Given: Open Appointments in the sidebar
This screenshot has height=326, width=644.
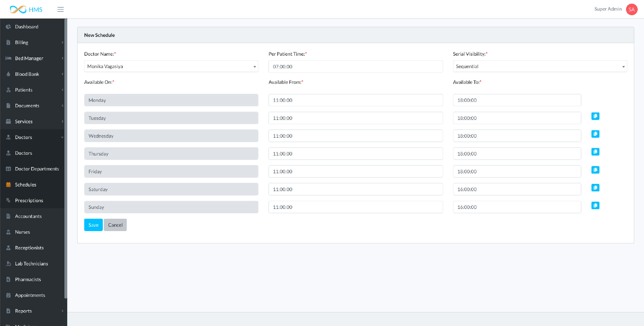Looking at the screenshot, I should click(30, 295).
